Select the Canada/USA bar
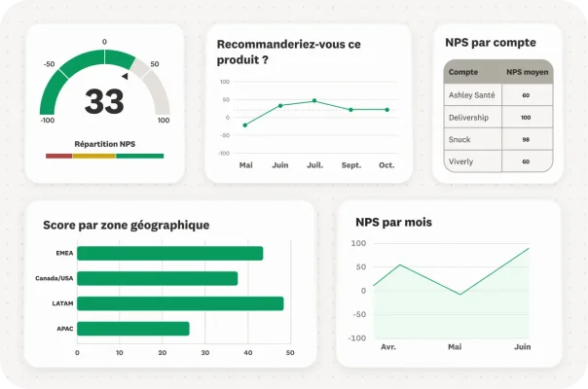 [x=157, y=278]
